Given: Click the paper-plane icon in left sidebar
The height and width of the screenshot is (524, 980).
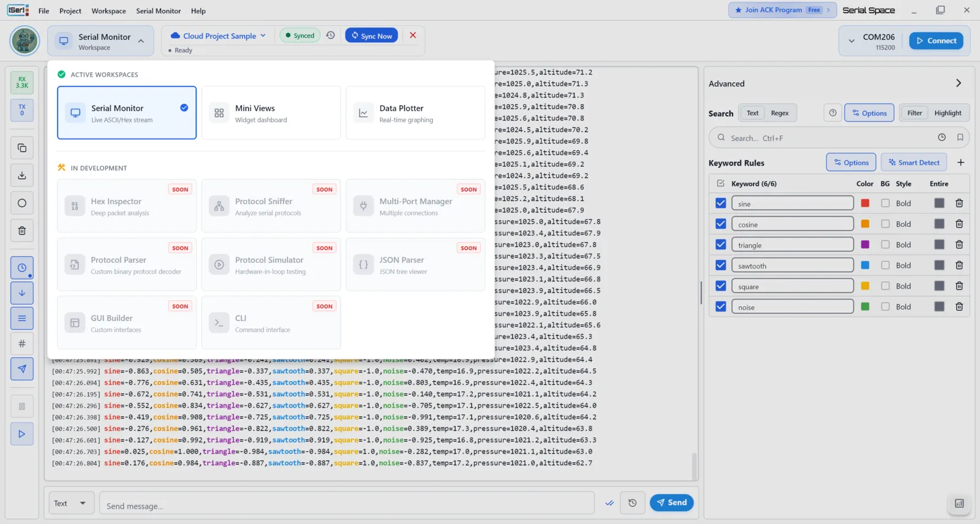Looking at the screenshot, I should [22, 369].
